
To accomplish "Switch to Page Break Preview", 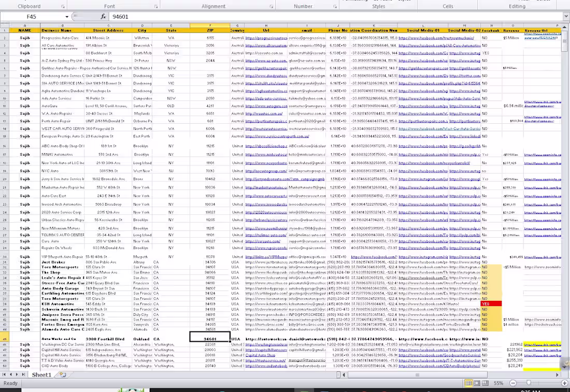I will click(486, 383).
